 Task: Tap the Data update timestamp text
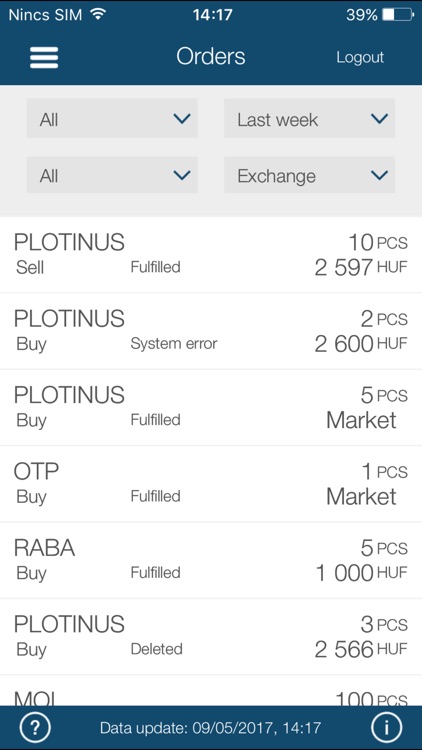(x=211, y=728)
